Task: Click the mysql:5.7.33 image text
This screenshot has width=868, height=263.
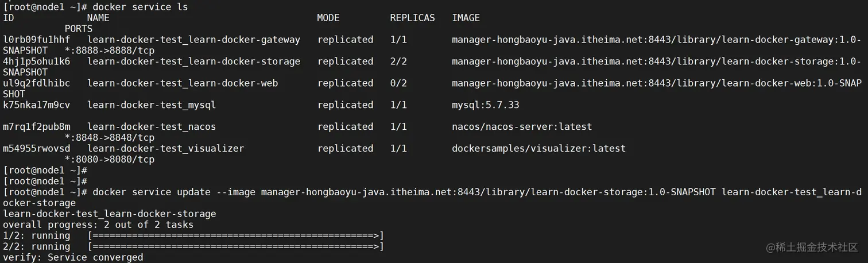Action: 485,105
